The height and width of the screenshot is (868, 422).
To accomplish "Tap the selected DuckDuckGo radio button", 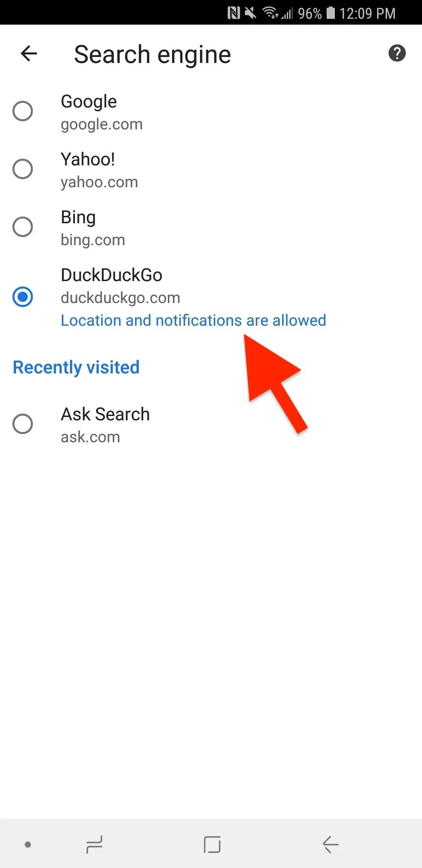I will pyautogui.click(x=23, y=297).
